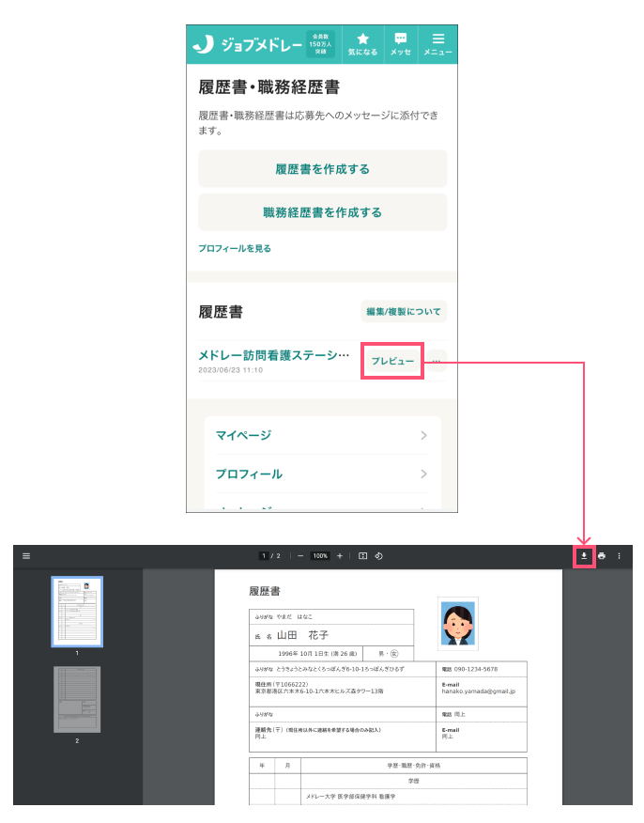The width and height of the screenshot is (644, 823).
Task: Rotate the PDF page counterclockwise
Action: click(x=378, y=556)
